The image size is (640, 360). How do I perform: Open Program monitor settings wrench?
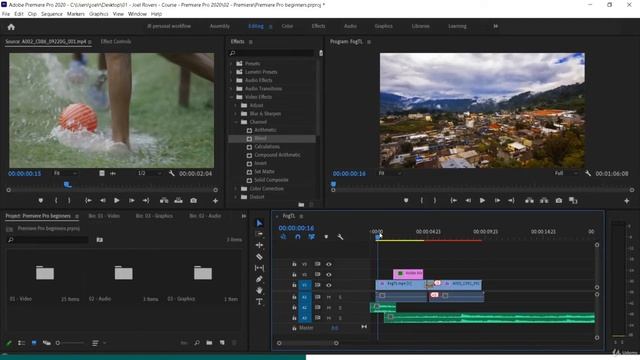coord(588,173)
